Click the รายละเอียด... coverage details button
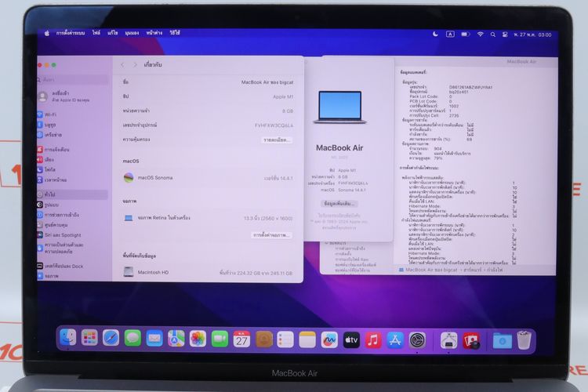Image resolution: width=588 pixels, height=392 pixels. pyautogui.click(x=277, y=140)
